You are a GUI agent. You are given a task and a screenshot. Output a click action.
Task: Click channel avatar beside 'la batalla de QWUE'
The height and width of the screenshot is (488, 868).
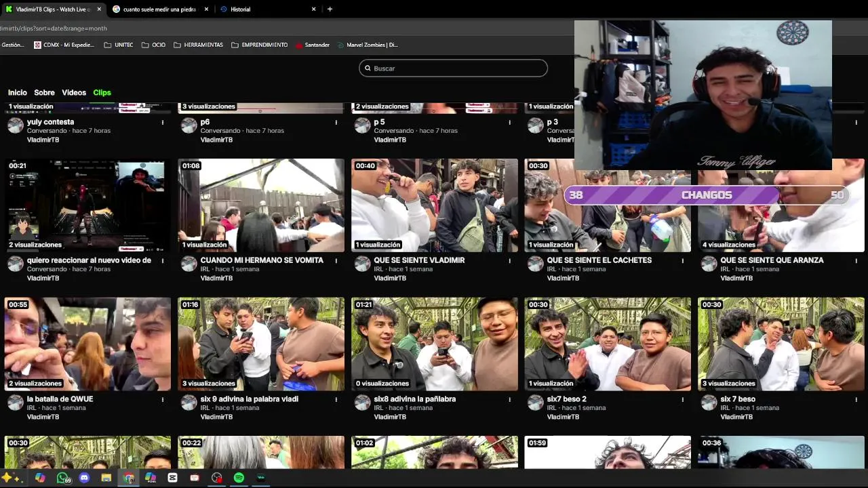(15, 403)
